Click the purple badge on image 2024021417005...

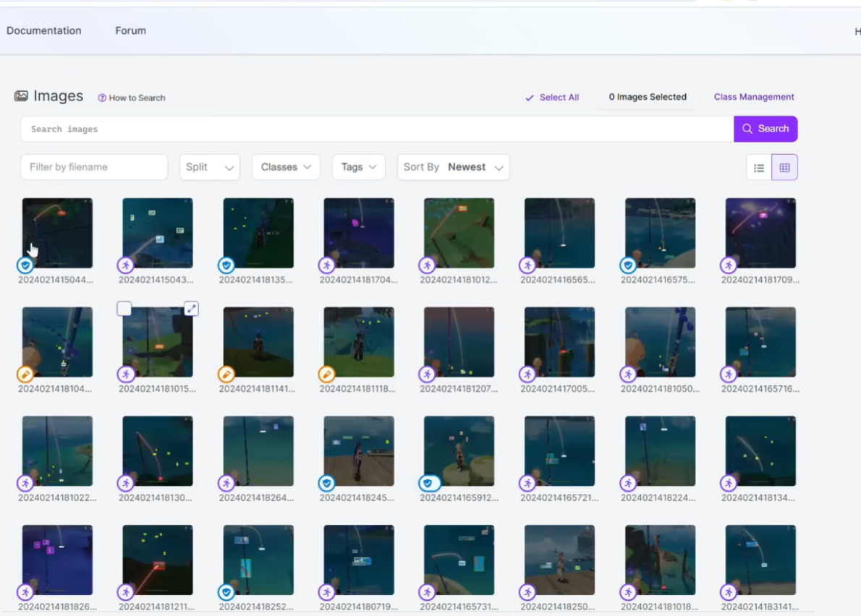coord(527,374)
